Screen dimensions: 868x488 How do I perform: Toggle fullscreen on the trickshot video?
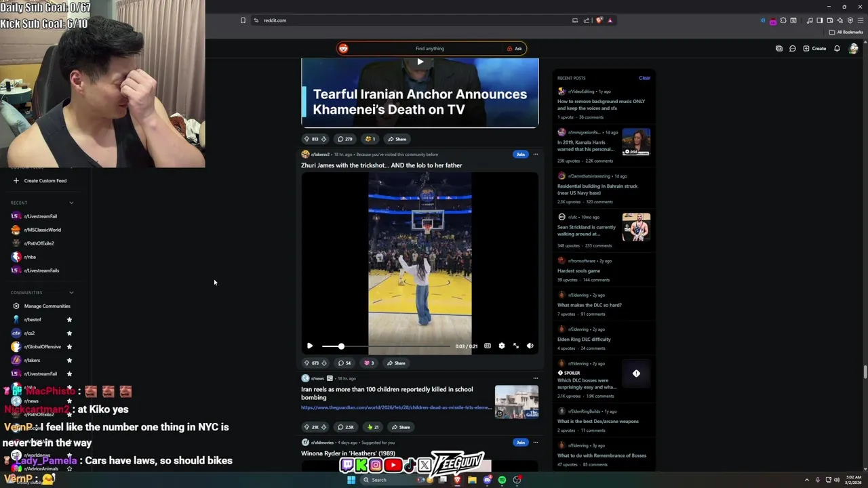click(x=516, y=346)
